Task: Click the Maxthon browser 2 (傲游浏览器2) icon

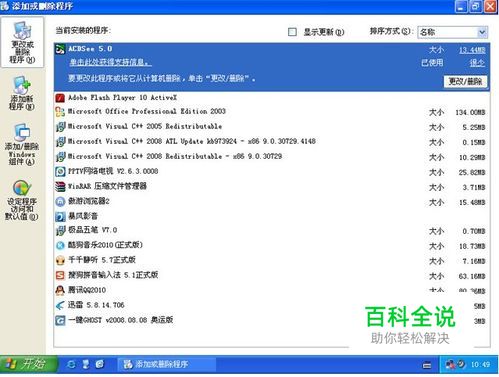Action: [60, 202]
